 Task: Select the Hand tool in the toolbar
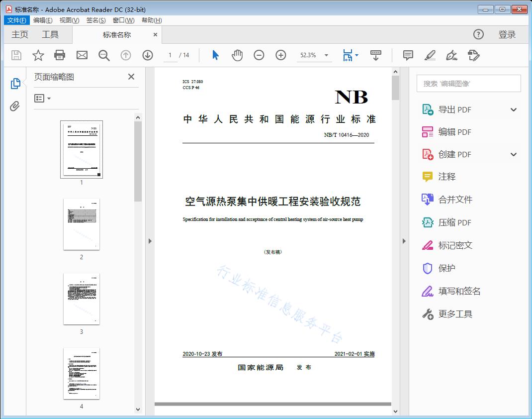237,55
